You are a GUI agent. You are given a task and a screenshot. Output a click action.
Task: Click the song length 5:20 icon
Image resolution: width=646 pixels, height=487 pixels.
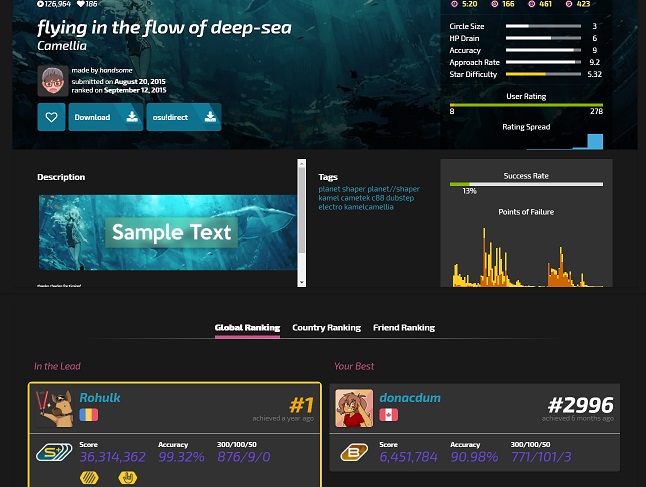454,4
